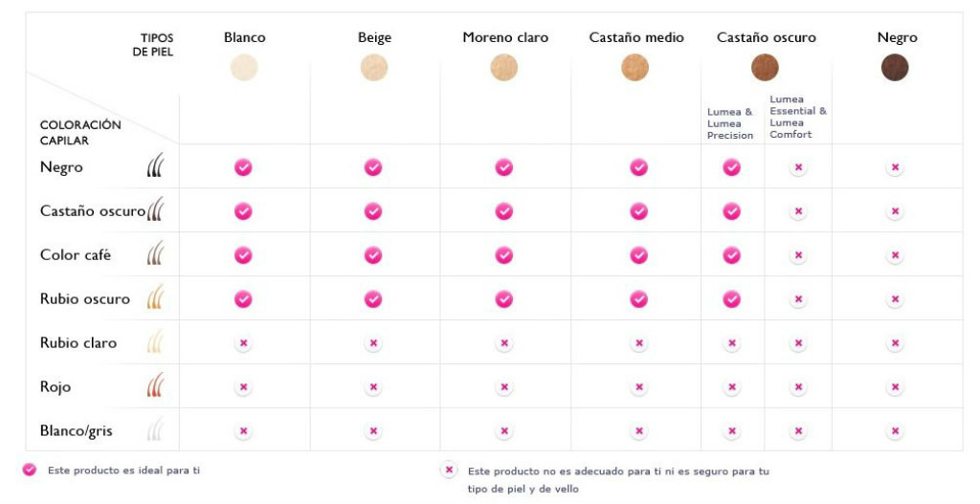Select the Negro skin tone swatch
This screenshot has width=980, height=504.
click(x=895, y=68)
